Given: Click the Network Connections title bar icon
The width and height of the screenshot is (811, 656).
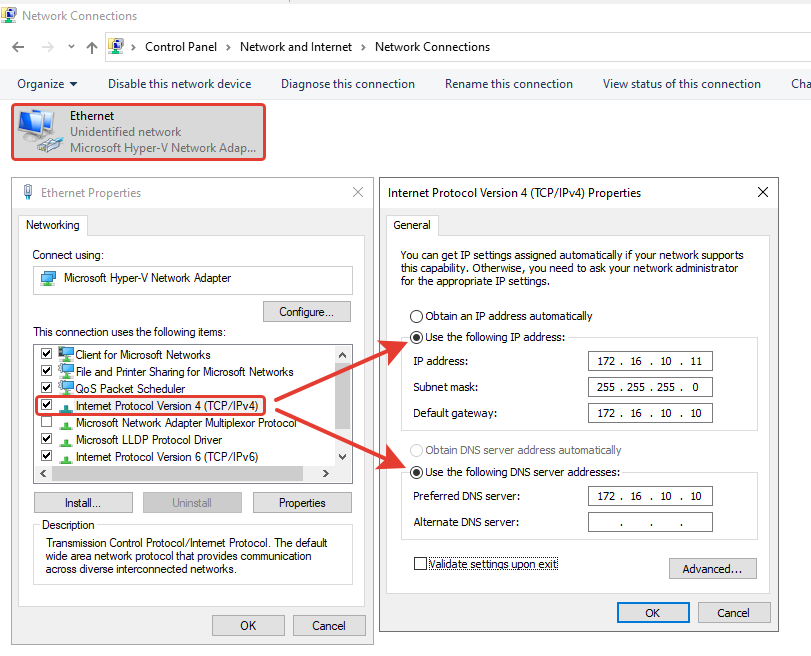Looking at the screenshot, I should [x=10, y=16].
